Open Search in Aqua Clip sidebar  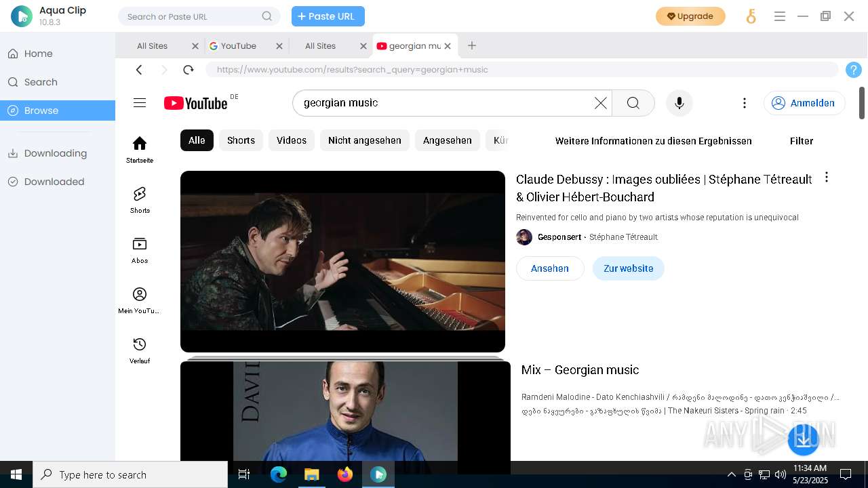(x=58, y=82)
